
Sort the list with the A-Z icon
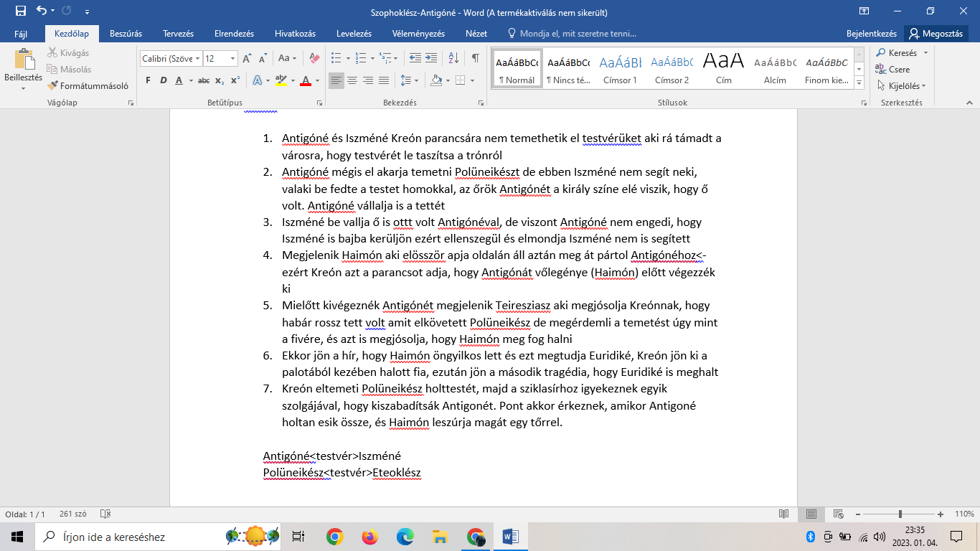453,58
